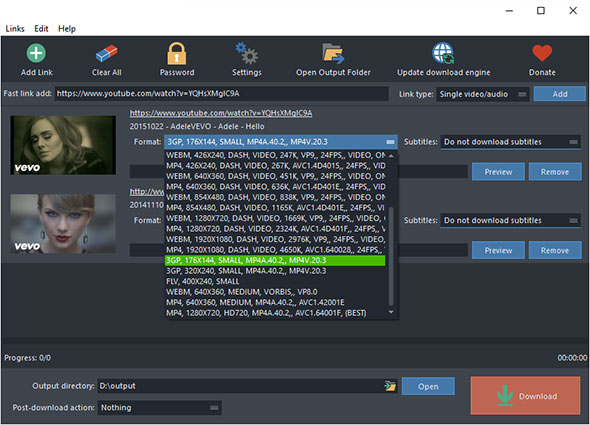Select FLV 400X240 SMALL option
This screenshot has height=425, width=590.
275,282
